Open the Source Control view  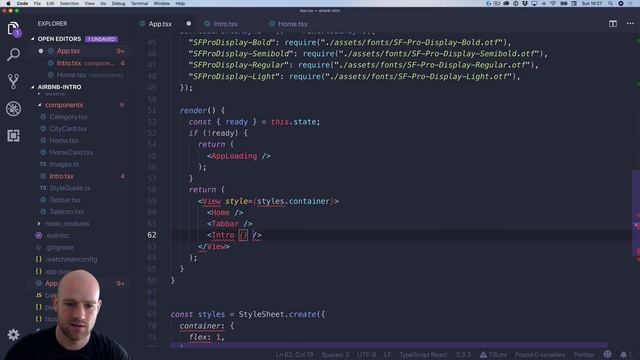(13, 82)
